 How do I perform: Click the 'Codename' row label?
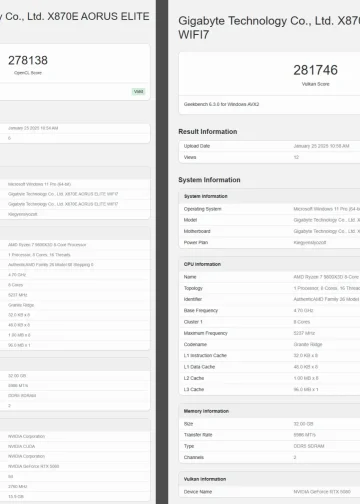(x=195, y=344)
